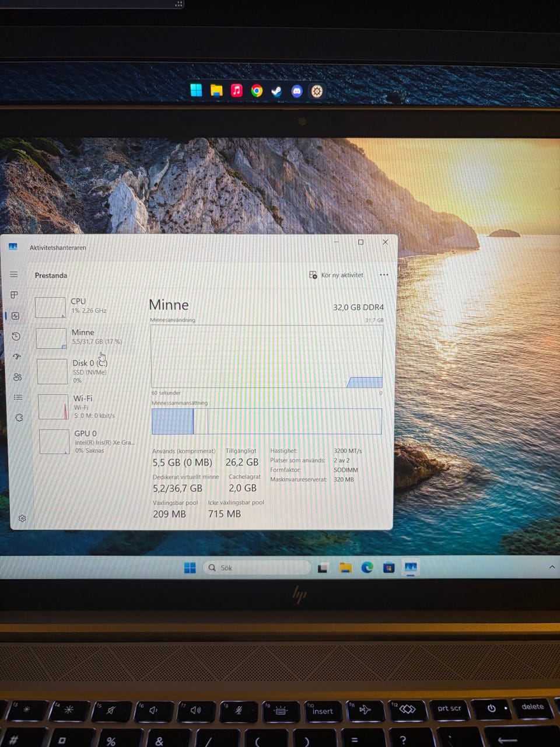Open File Explorer on the laptop taskbar
This screenshot has width=560, height=747.
click(x=345, y=567)
